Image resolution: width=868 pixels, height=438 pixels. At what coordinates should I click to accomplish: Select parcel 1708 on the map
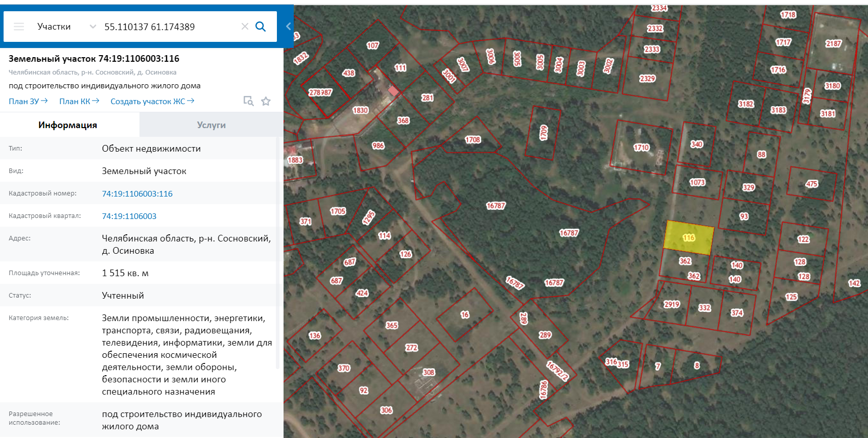tap(473, 140)
